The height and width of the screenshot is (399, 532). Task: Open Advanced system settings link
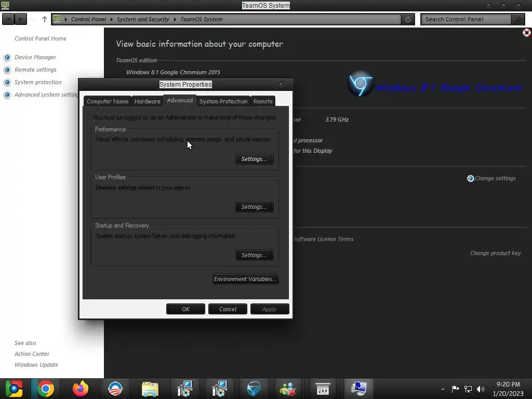point(46,95)
